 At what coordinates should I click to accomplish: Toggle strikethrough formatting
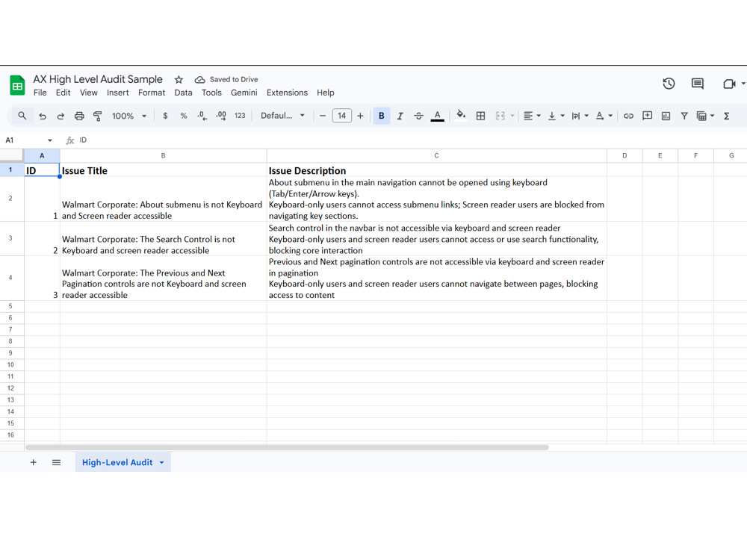coord(418,116)
